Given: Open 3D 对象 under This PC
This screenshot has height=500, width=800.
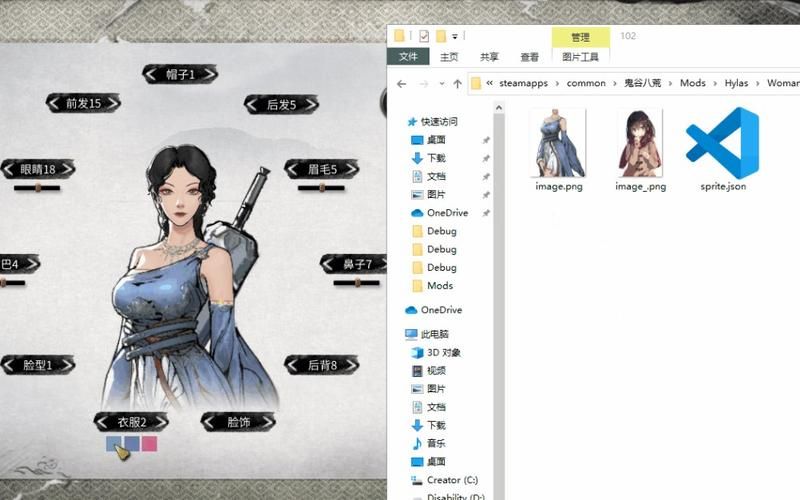Looking at the screenshot, I should click(x=436, y=353).
